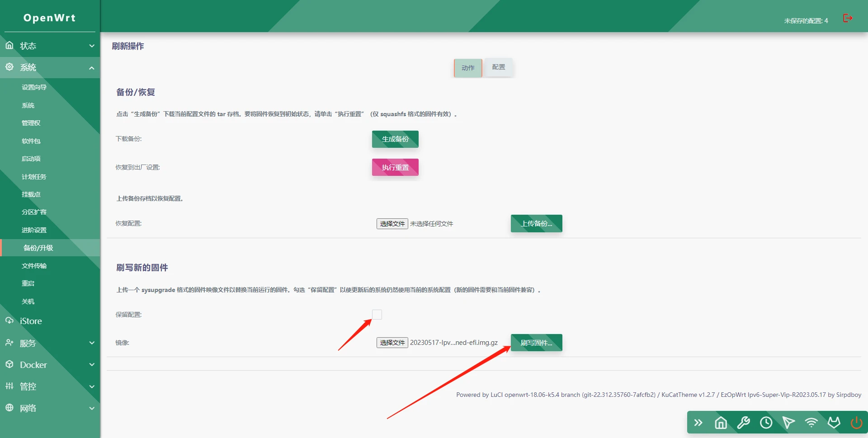Open 关机 in the sidebar
The image size is (868, 438).
click(28, 301)
